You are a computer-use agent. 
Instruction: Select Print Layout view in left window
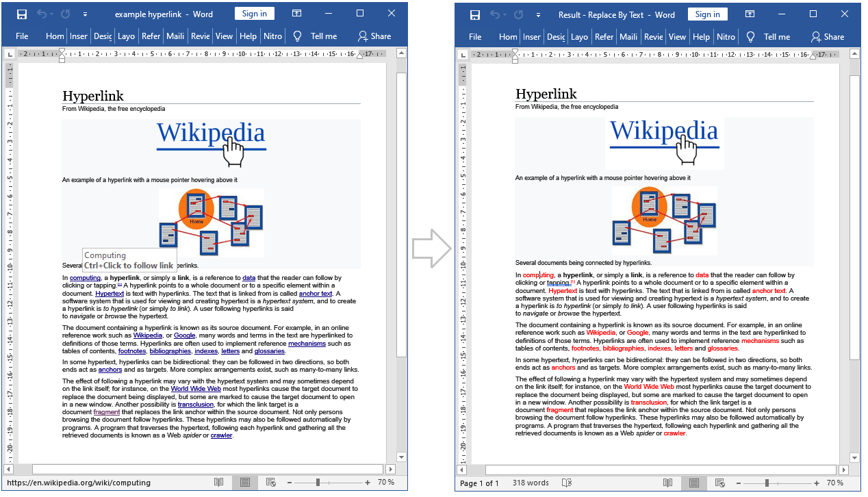coord(244,483)
